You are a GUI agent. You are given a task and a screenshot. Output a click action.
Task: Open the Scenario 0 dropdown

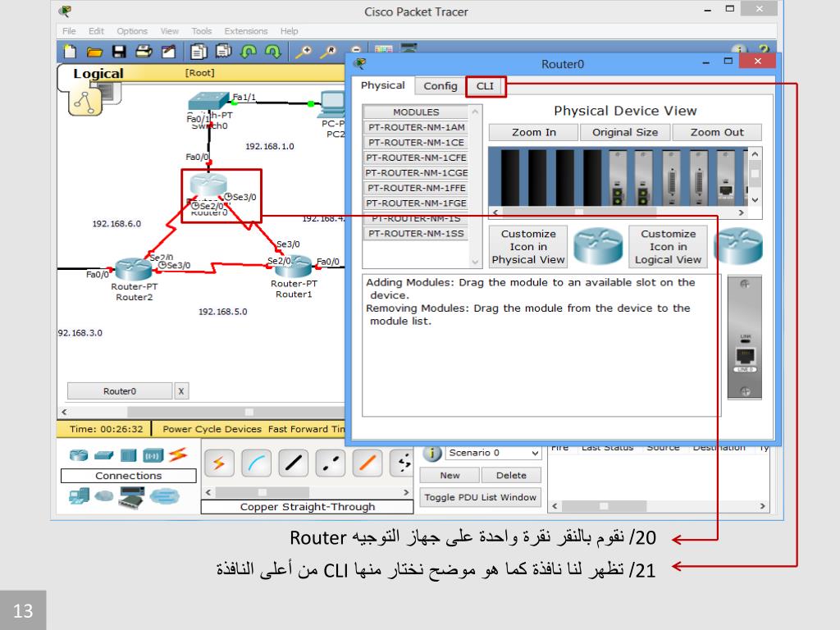point(494,453)
